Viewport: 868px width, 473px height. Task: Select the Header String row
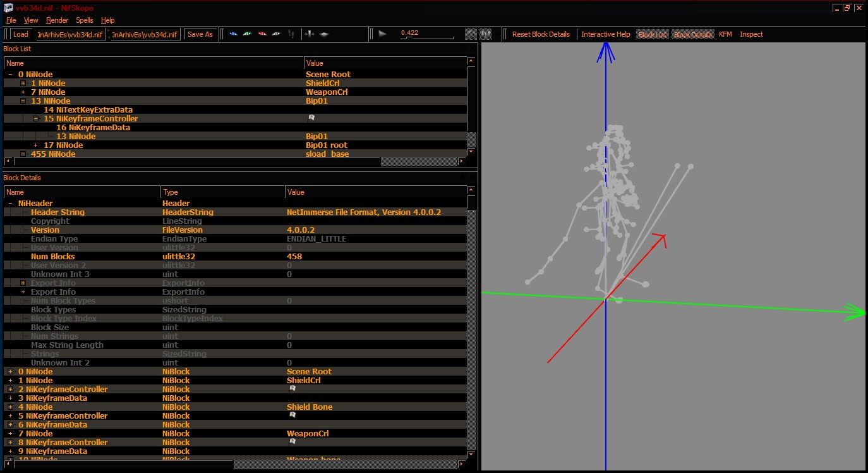coord(236,212)
